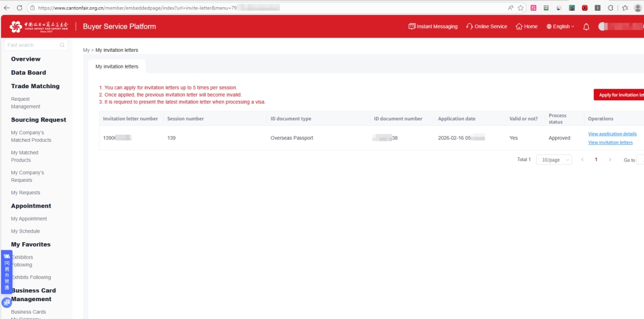Click into the Fast search field

[x=31, y=45]
